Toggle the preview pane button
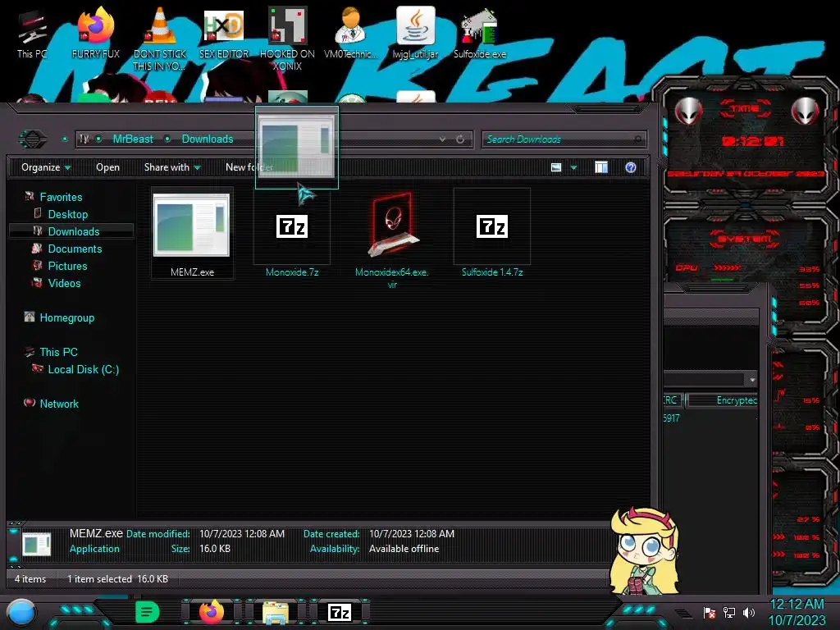 point(601,167)
